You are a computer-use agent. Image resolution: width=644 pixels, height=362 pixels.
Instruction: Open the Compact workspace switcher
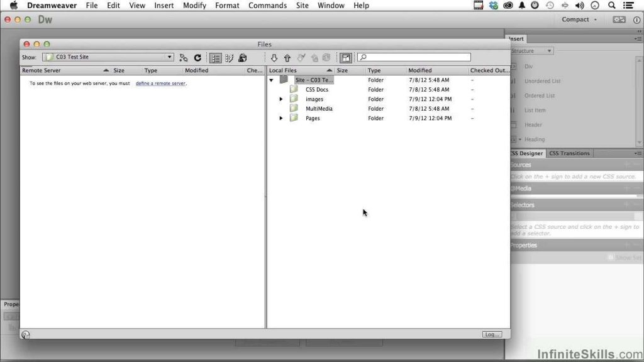[579, 19]
